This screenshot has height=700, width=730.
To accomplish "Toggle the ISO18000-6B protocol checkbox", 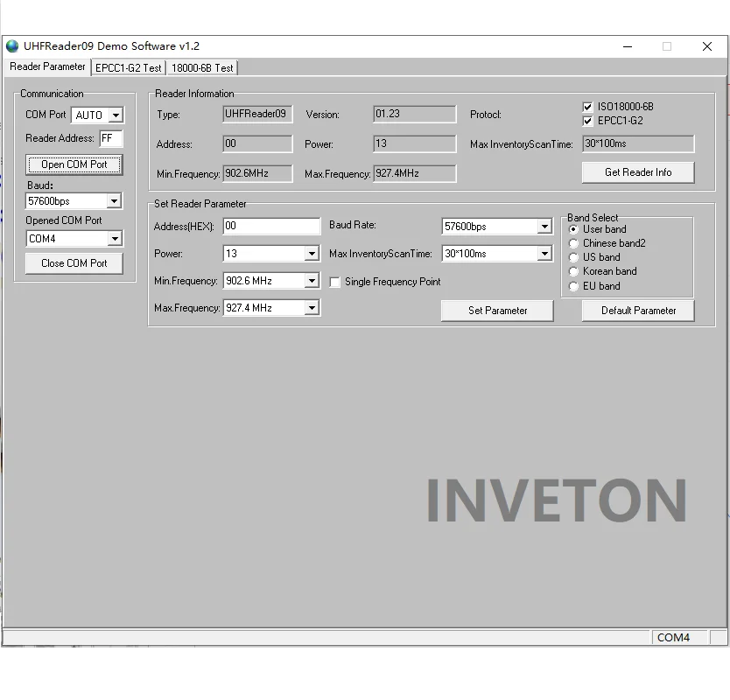I will point(587,107).
